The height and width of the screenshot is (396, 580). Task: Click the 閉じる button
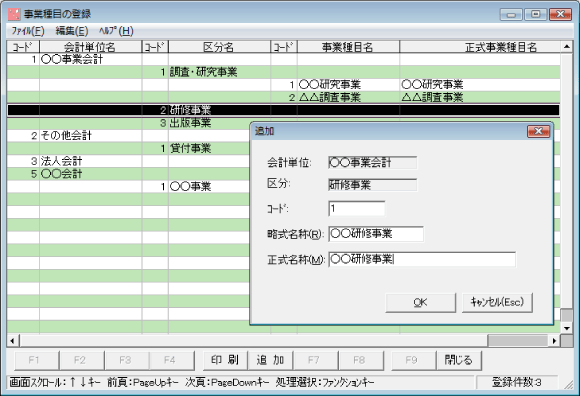click(x=459, y=360)
